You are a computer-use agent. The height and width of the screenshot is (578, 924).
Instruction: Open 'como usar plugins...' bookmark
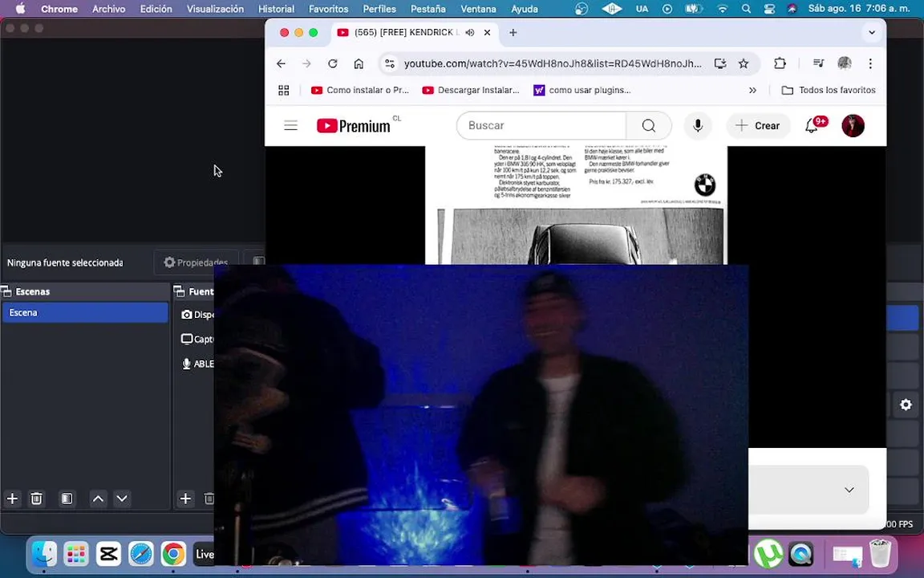pyautogui.click(x=582, y=90)
